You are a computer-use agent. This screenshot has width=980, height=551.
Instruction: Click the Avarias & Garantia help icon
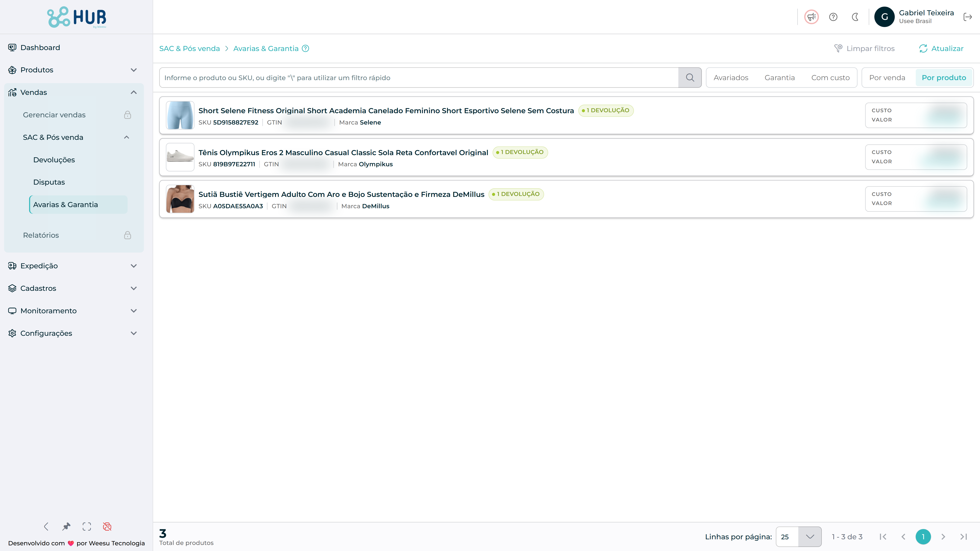305,48
